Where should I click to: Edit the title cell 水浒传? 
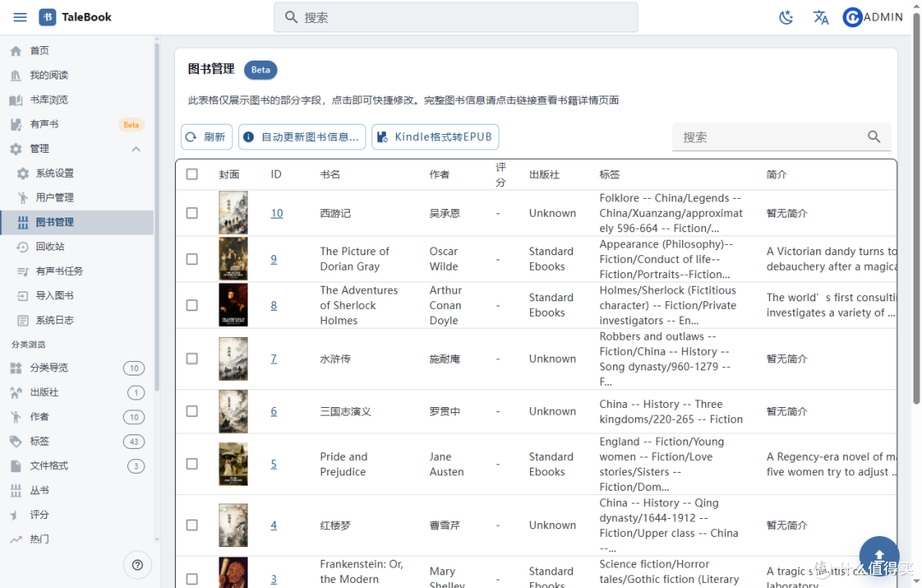tap(336, 358)
